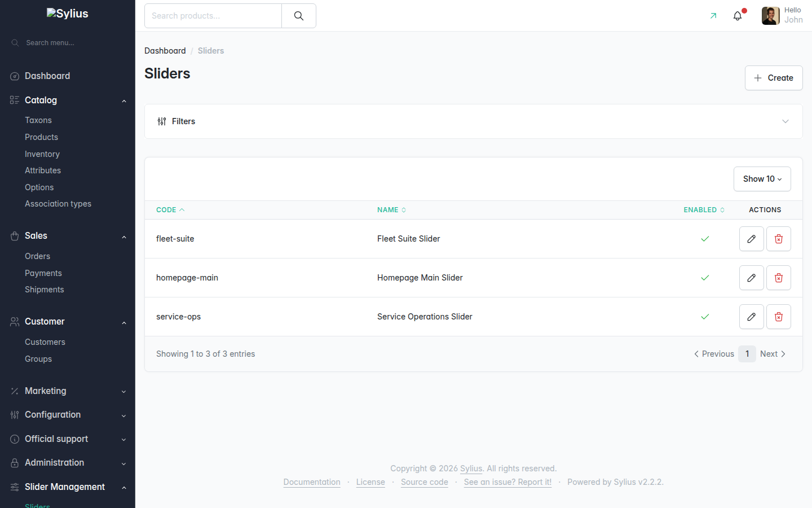Screen dimensions: 812x508
Task: Open Taxons in sidebar
Action: point(38,120)
